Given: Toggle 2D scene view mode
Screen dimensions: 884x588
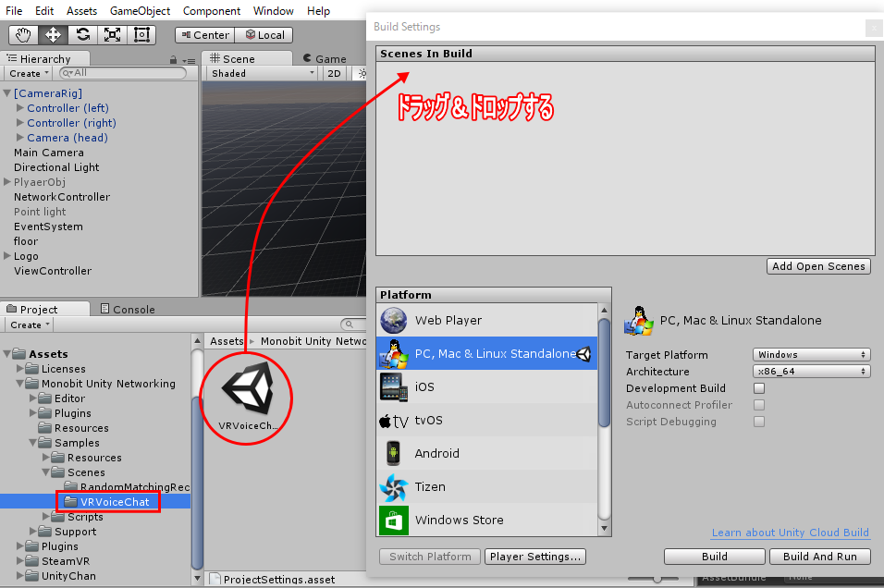Looking at the screenshot, I should 334,73.
